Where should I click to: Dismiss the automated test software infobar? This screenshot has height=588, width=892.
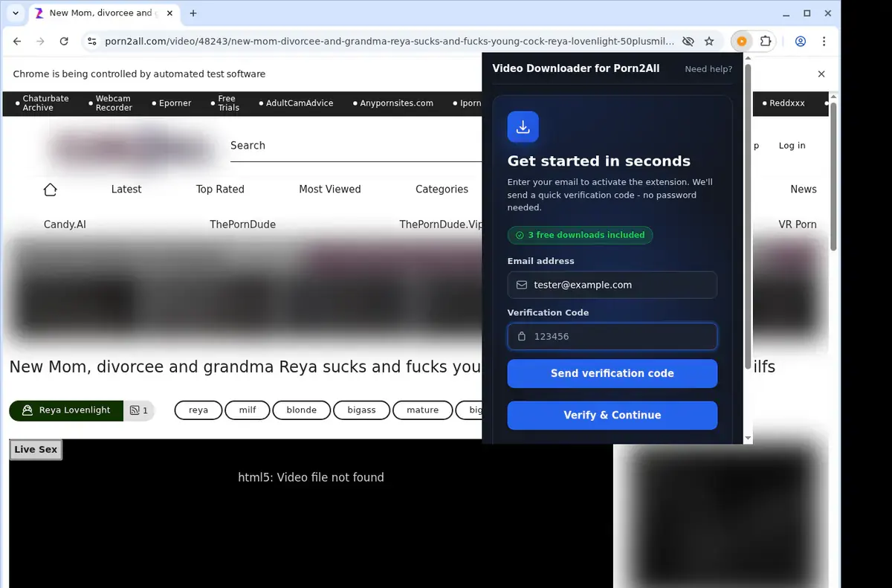click(x=821, y=74)
